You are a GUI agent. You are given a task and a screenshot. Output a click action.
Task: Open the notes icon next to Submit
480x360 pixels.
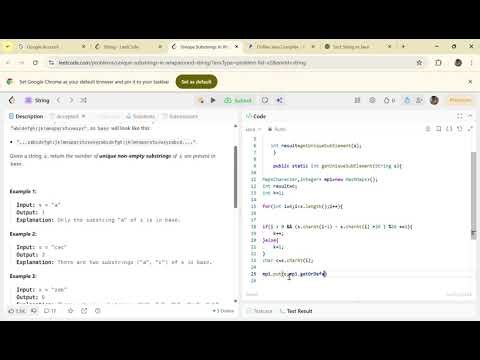tap(265, 100)
